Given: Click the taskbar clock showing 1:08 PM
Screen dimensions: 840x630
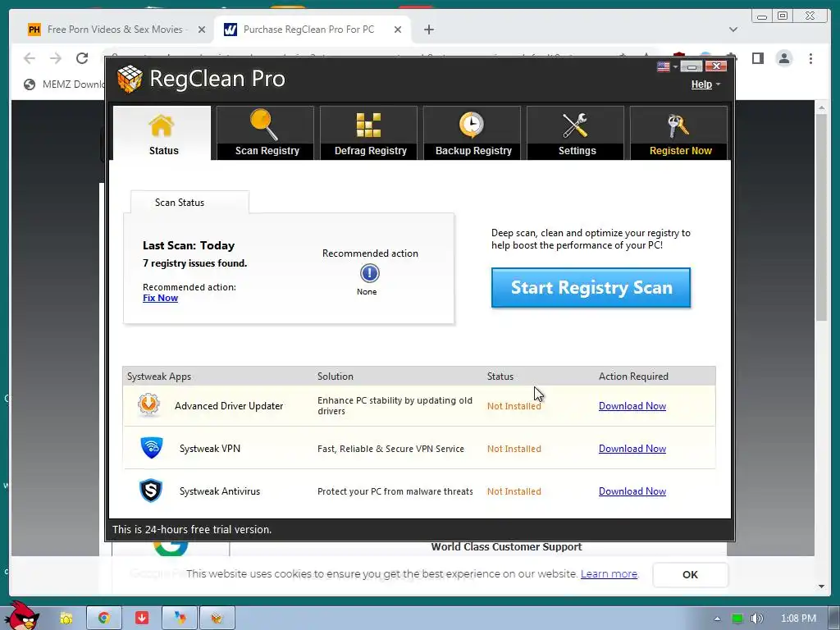Looking at the screenshot, I should 798,619.
